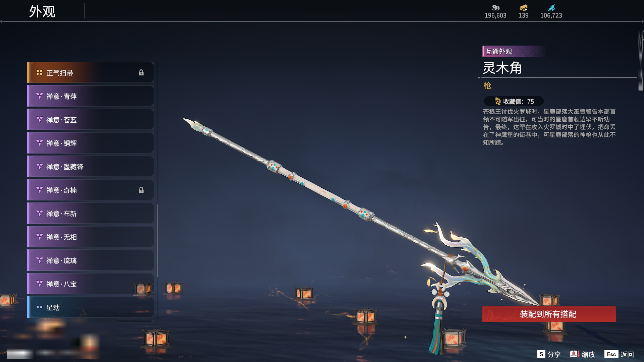Click the teal feather currency icon
This screenshot has height=362, width=644.
tap(551, 8)
